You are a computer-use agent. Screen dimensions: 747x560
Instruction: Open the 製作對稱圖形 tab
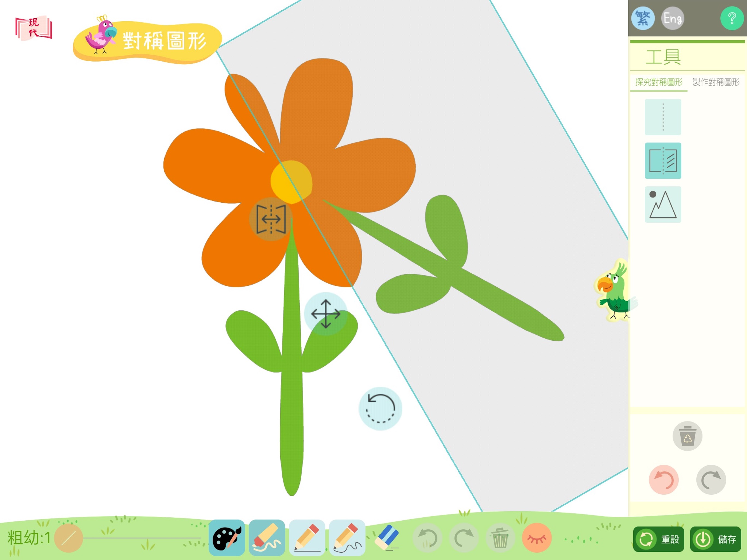(716, 82)
